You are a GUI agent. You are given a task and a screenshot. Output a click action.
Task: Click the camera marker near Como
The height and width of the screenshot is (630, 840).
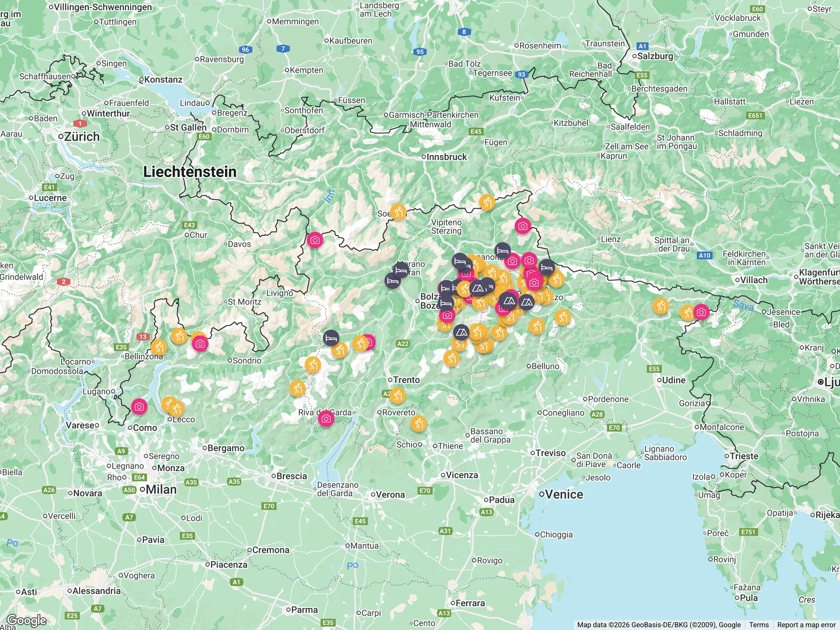(x=139, y=406)
